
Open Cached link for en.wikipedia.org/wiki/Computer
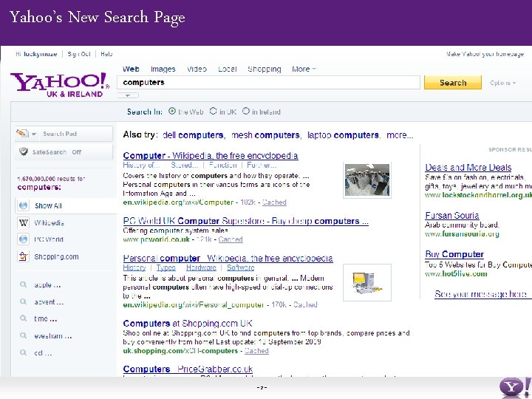[x=274, y=202]
